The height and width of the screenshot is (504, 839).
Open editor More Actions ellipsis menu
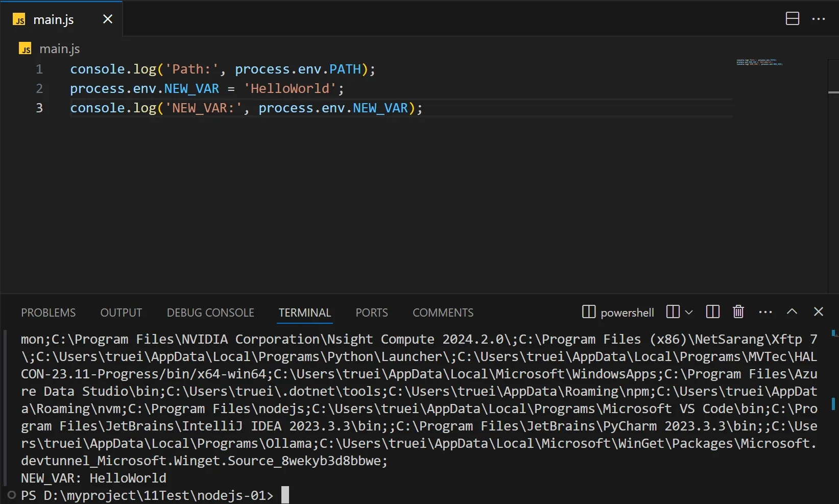click(819, 19)
